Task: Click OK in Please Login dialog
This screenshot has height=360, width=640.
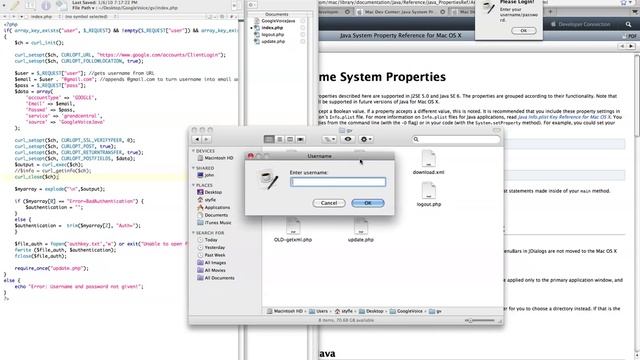Action: coord(524,31)
